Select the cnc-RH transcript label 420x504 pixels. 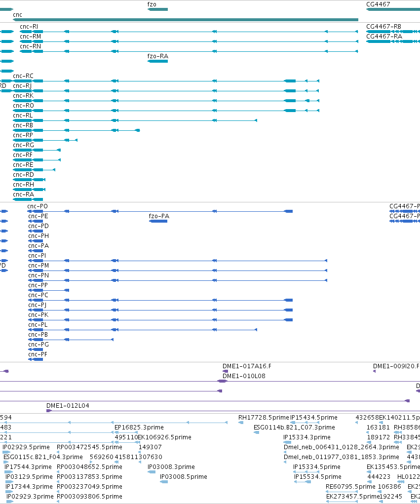(x=24, y=185)
